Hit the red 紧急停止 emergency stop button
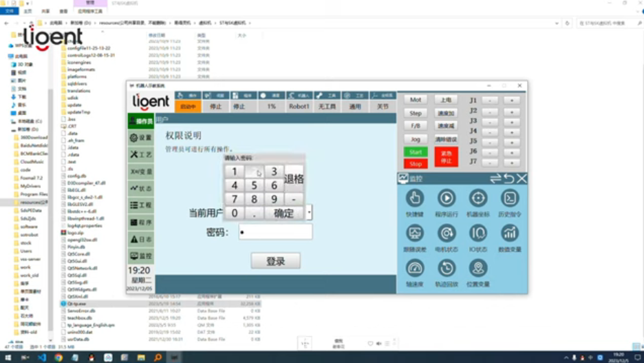644x363 pixels. click(x=446, y=156)
